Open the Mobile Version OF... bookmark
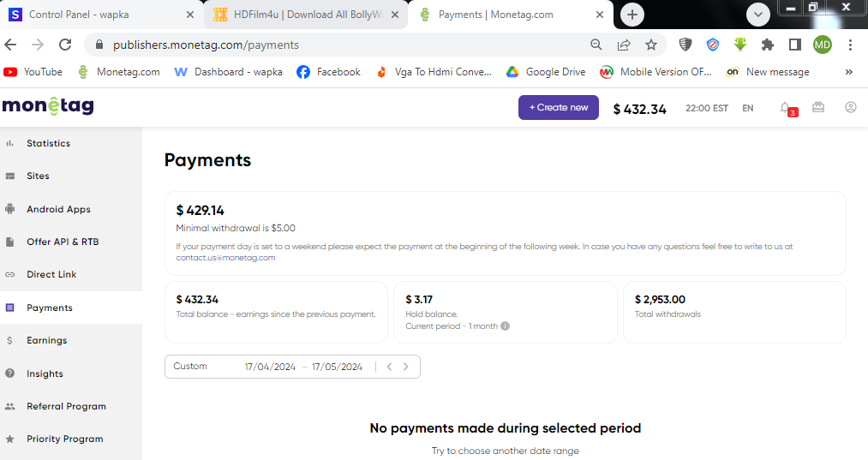The width and height of the screenshot is (868, 460). (x=656, y=72)
